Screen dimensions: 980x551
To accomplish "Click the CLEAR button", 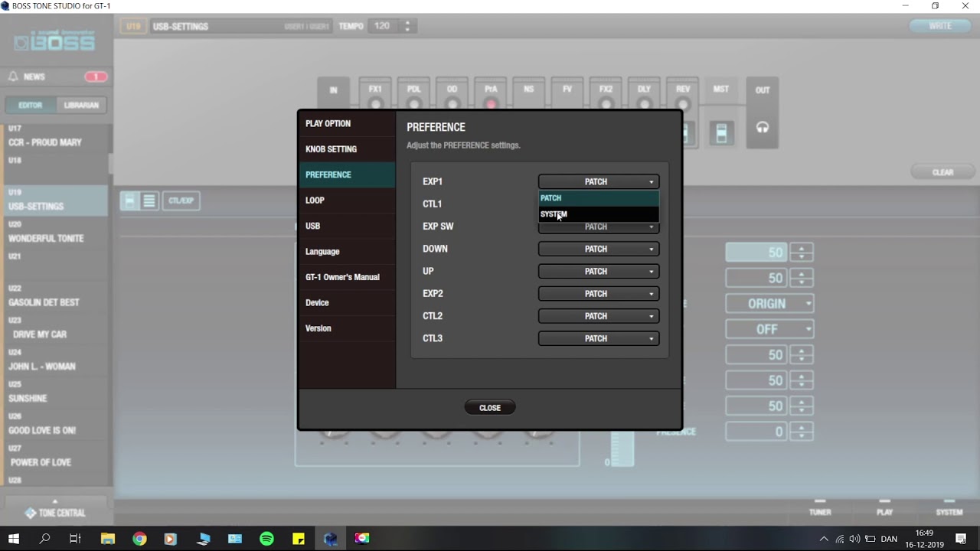I will [942, 172].
